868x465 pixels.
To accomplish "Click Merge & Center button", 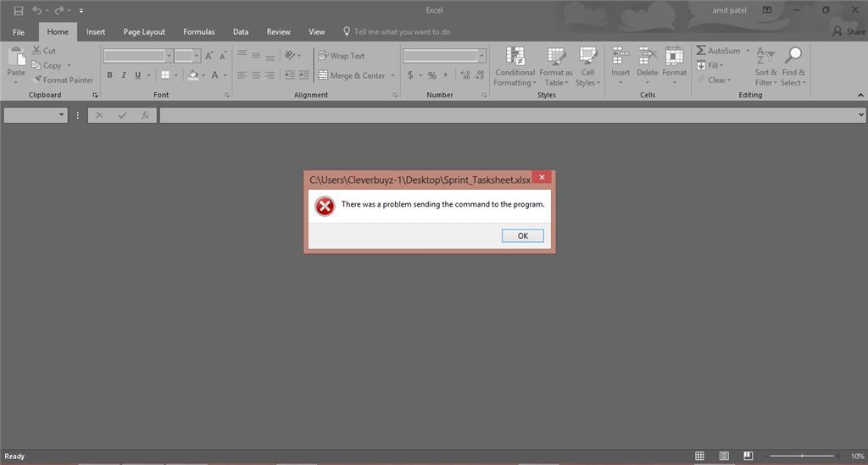I will click(352, 75).
